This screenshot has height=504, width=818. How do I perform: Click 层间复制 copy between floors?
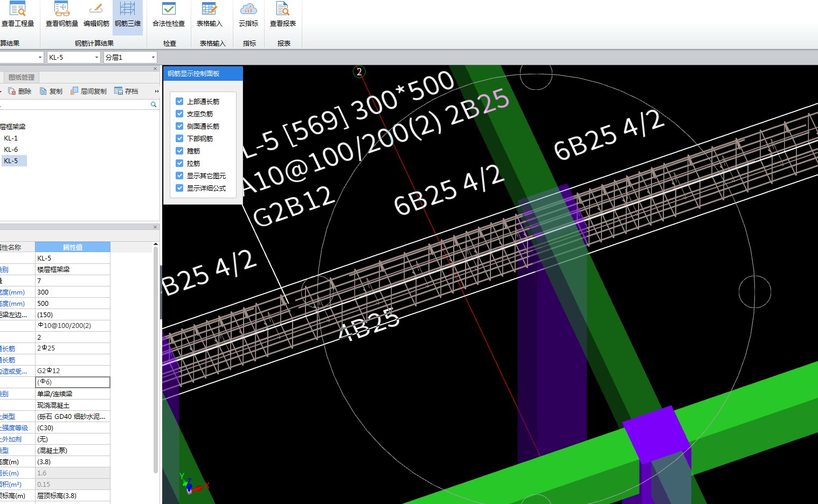pyautogui.click(x=89, y=92)
